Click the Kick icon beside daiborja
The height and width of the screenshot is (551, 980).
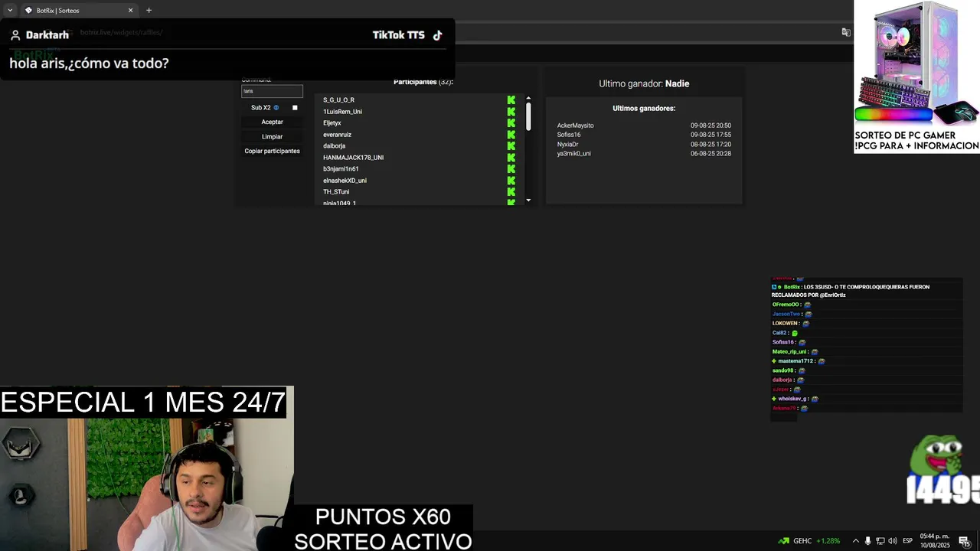(511, 146)
